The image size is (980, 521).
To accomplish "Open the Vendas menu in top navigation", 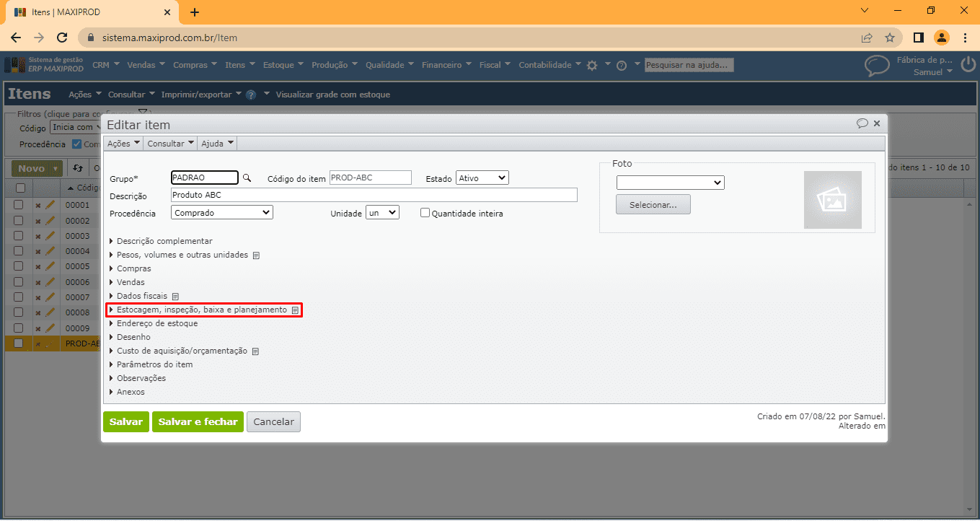I will (x=146, y=65).
